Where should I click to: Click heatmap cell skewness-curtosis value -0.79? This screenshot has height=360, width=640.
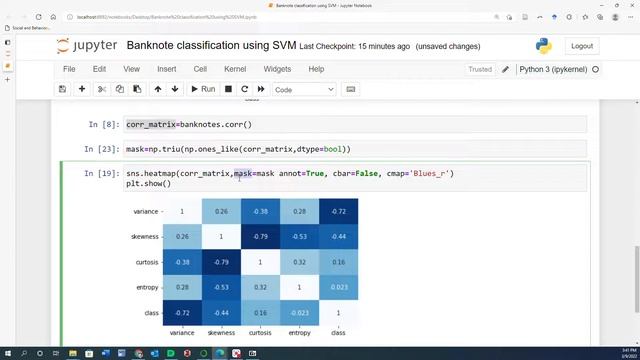click(x=260, y=237)
